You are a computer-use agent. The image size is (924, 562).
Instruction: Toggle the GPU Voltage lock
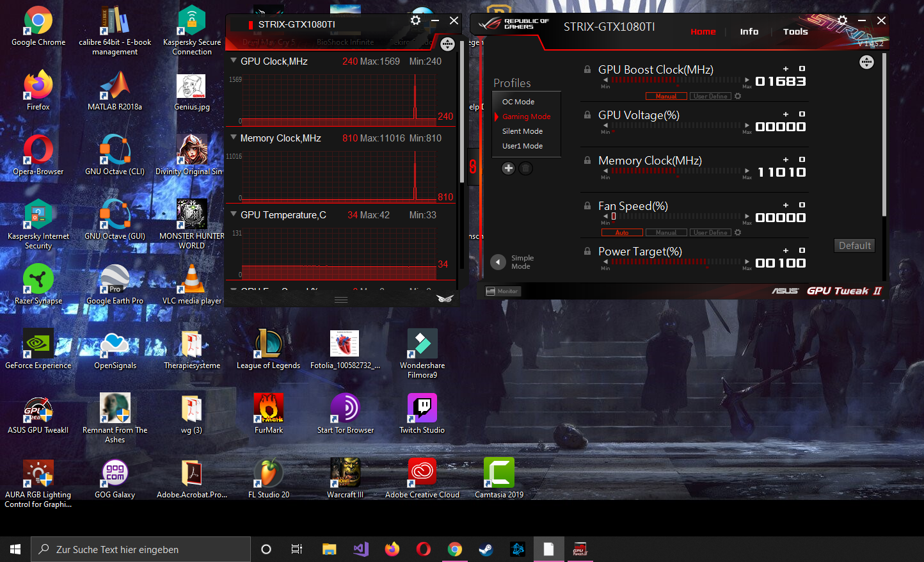(x=587, y=115)
